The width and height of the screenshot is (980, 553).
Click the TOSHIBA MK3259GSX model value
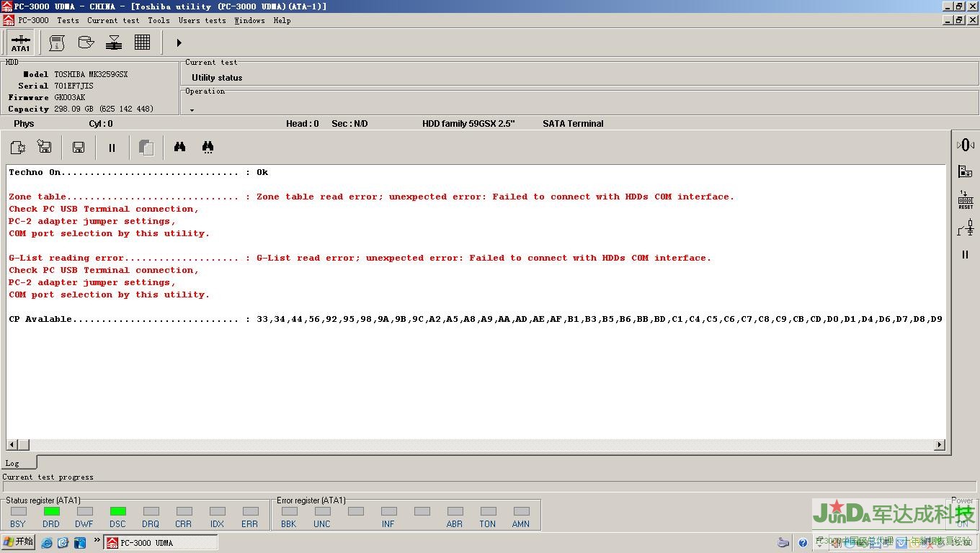click(91, 74)
